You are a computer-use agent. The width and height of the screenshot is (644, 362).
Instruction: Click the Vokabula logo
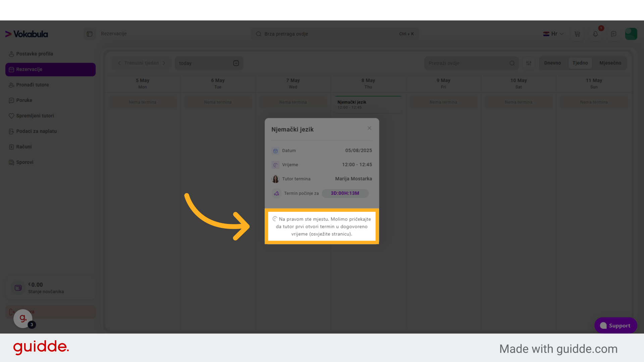point(26,34)
